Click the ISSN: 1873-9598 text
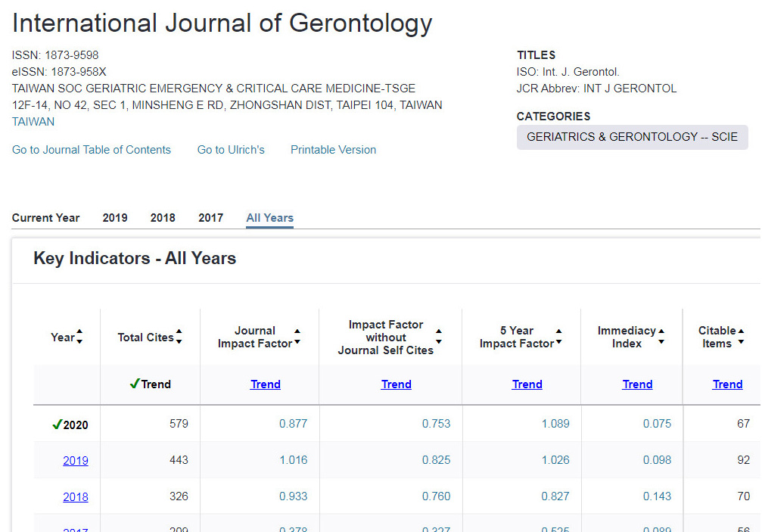 [55, 55]
